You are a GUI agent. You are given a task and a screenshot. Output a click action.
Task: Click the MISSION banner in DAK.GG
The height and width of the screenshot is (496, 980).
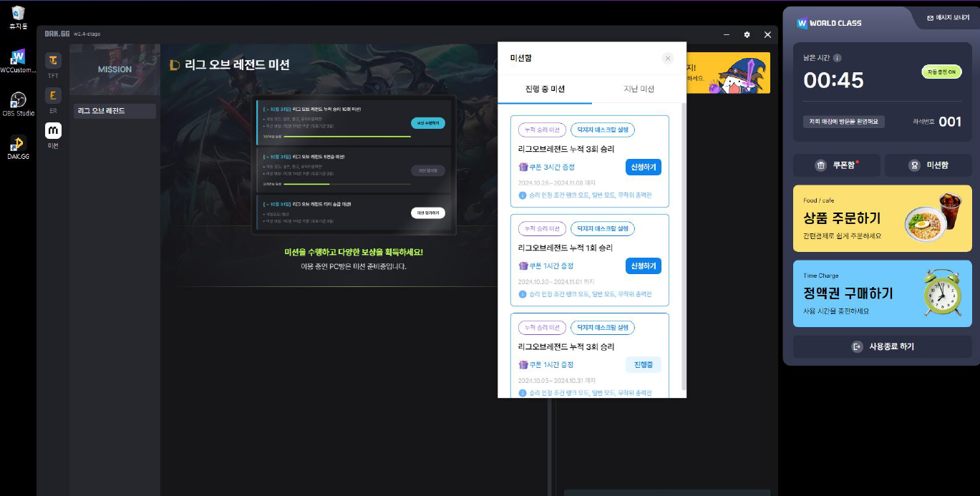pos(115,69)
